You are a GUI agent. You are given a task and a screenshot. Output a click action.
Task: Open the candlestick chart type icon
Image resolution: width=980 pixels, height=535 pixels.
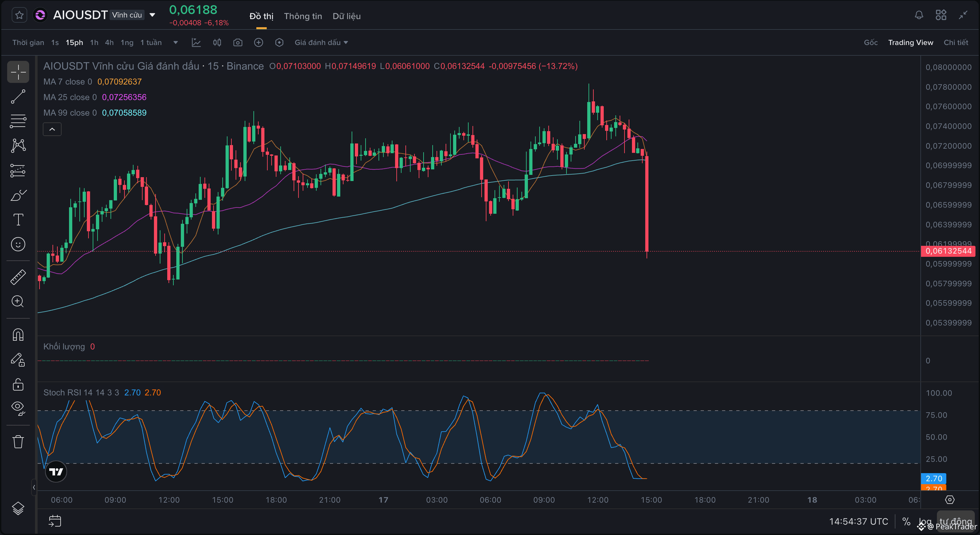click(217, 43)
